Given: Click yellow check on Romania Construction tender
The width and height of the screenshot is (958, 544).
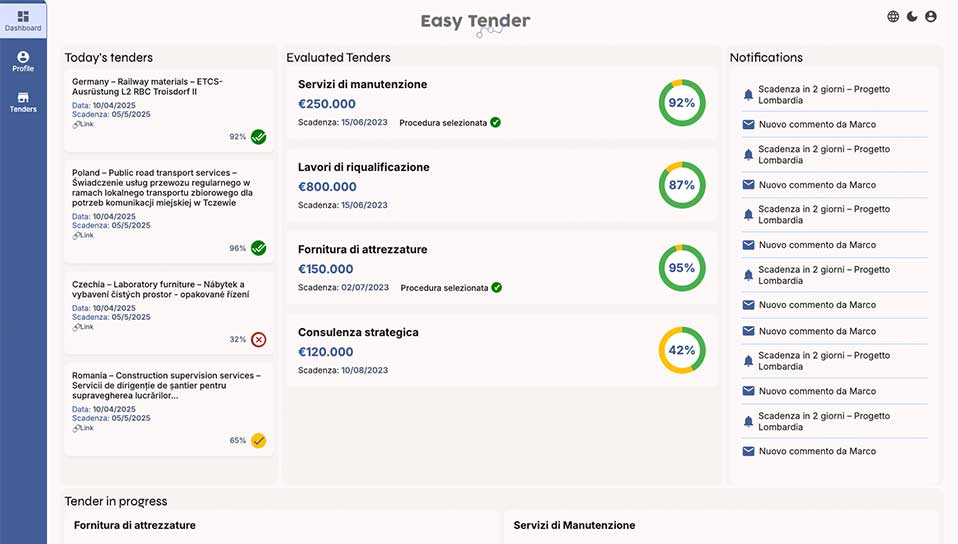Looking at the screenshot, I should pyautogui.click(x=258, y=441).
